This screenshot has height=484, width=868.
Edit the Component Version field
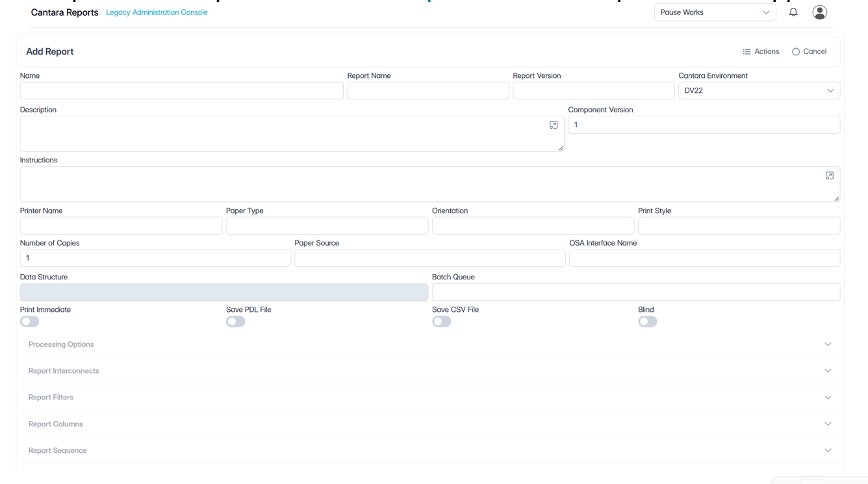(704, 125)
